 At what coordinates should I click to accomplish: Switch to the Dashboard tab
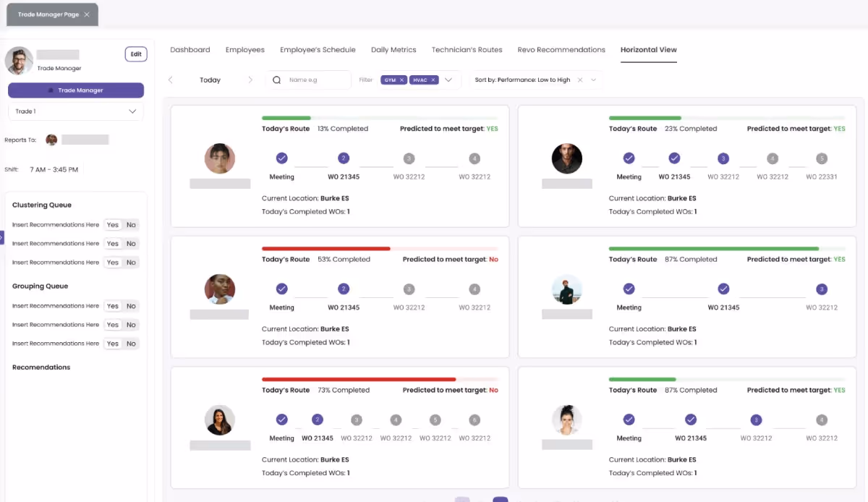(190, 50)
